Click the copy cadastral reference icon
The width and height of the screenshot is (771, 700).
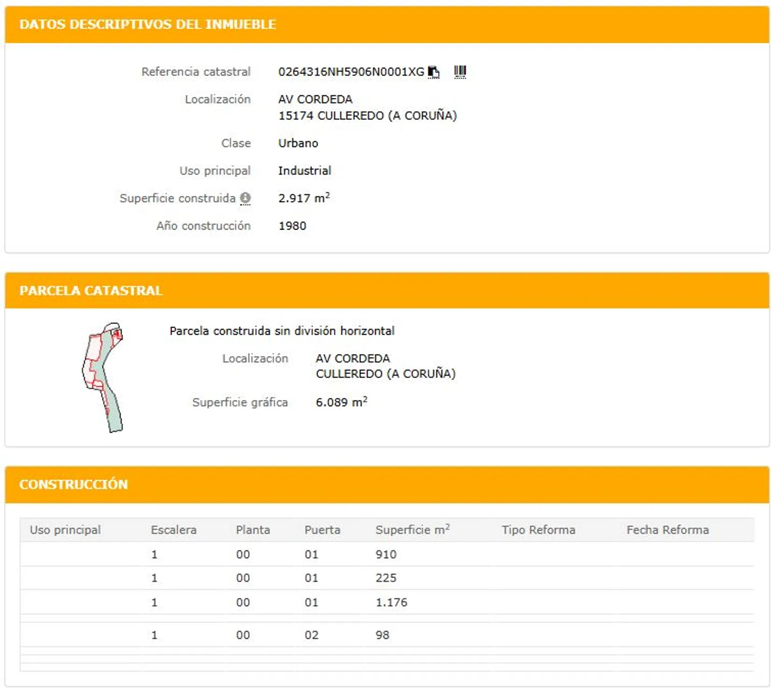point(433,72)
